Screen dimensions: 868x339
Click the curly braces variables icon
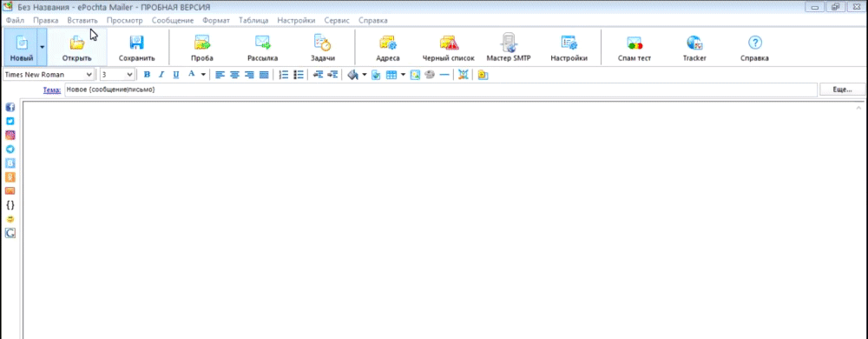pos(10,205)
